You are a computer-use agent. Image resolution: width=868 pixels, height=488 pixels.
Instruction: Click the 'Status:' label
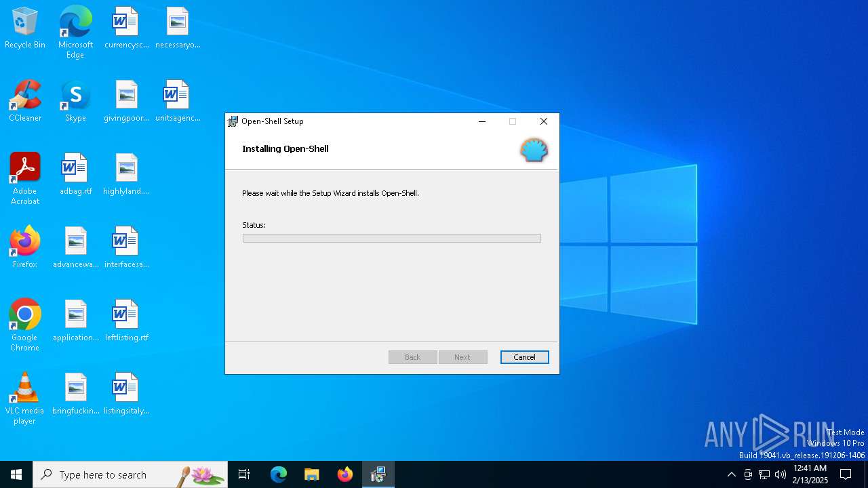click(254, 225)
